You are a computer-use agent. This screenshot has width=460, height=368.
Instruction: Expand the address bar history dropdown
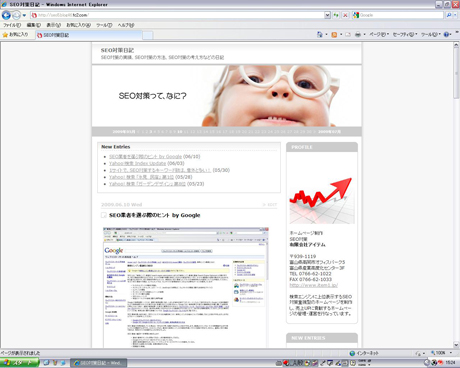[327, 15]
